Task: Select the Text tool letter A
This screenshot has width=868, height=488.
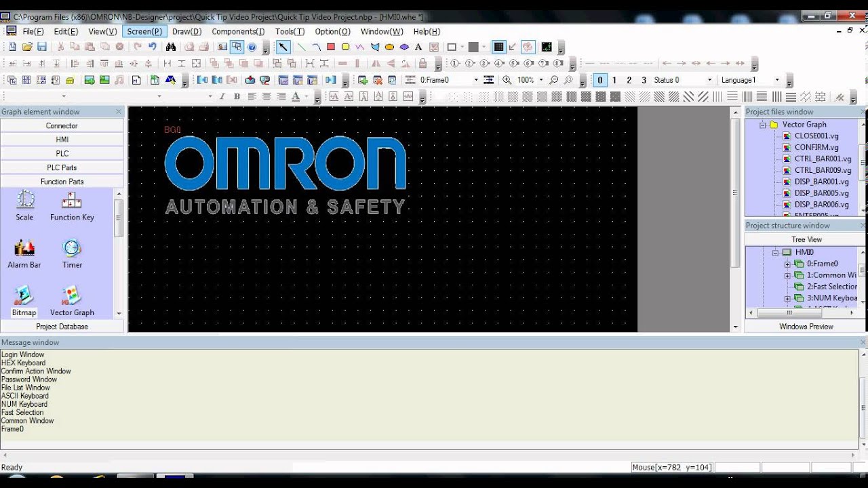Action: (418, 47)
